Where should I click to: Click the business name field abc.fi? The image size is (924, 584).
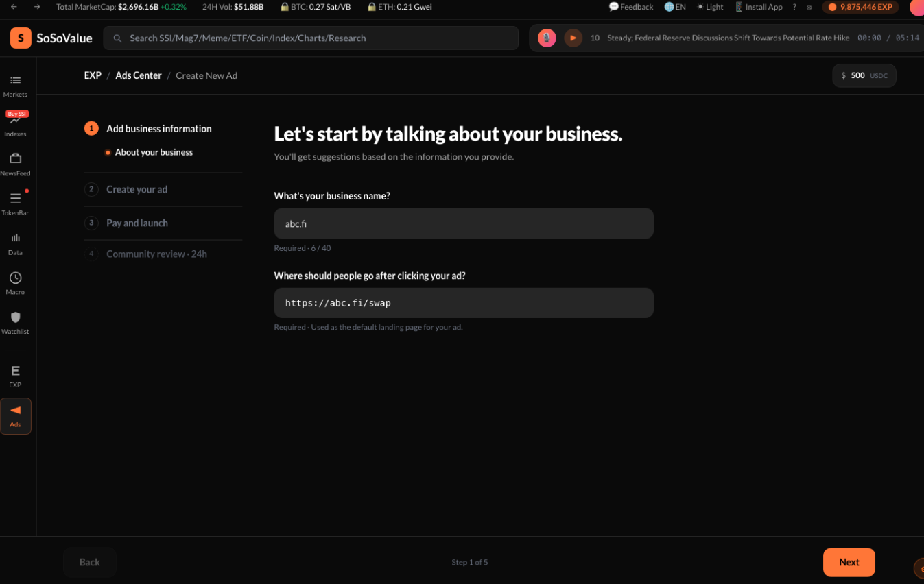[x=464, y=223]
